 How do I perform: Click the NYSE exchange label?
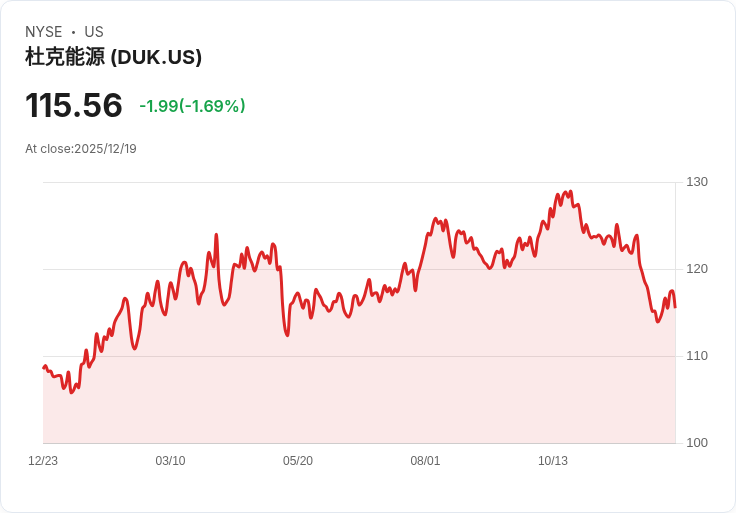point(44,32)
